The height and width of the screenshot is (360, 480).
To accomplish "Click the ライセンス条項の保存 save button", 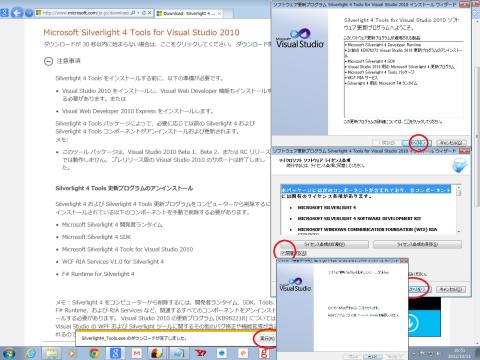I will [417, 244].
